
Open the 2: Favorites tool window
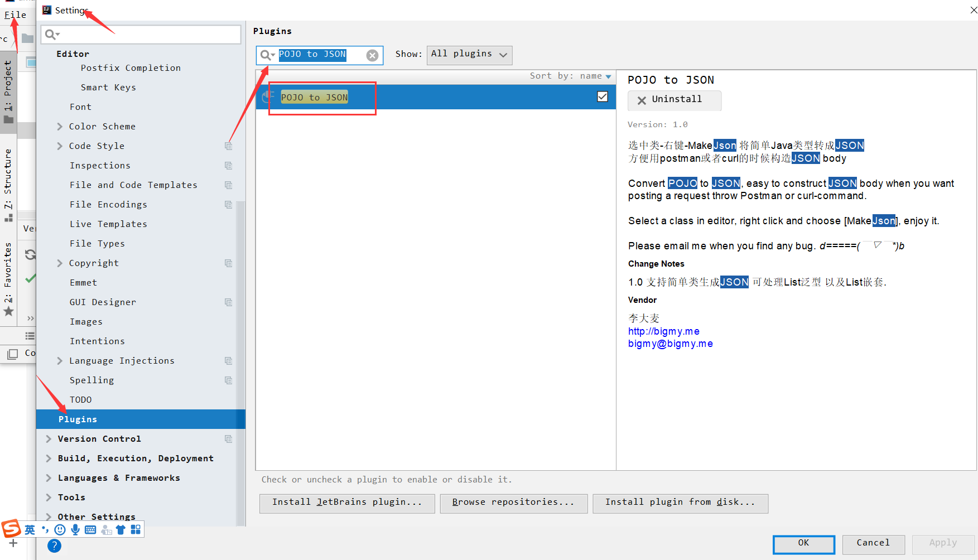[x=8, y=273]
